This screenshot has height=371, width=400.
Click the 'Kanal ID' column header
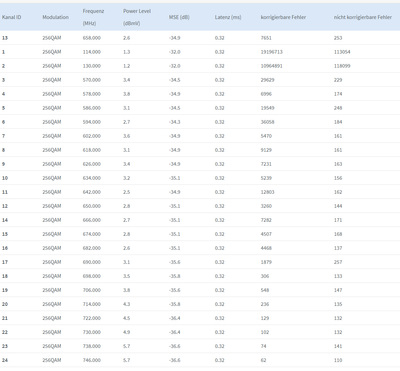point(12,17)
